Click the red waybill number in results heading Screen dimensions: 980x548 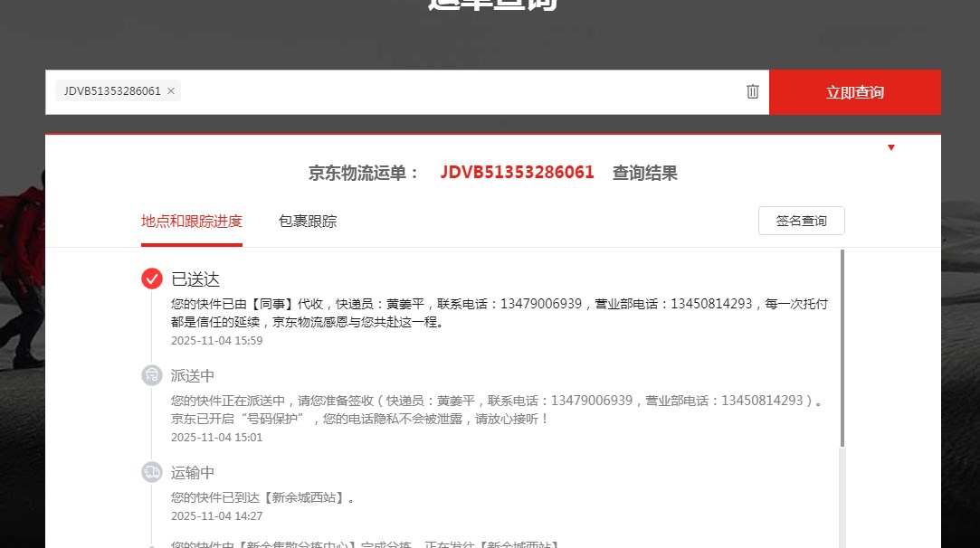pyautogui.click(x=517, y=173)
